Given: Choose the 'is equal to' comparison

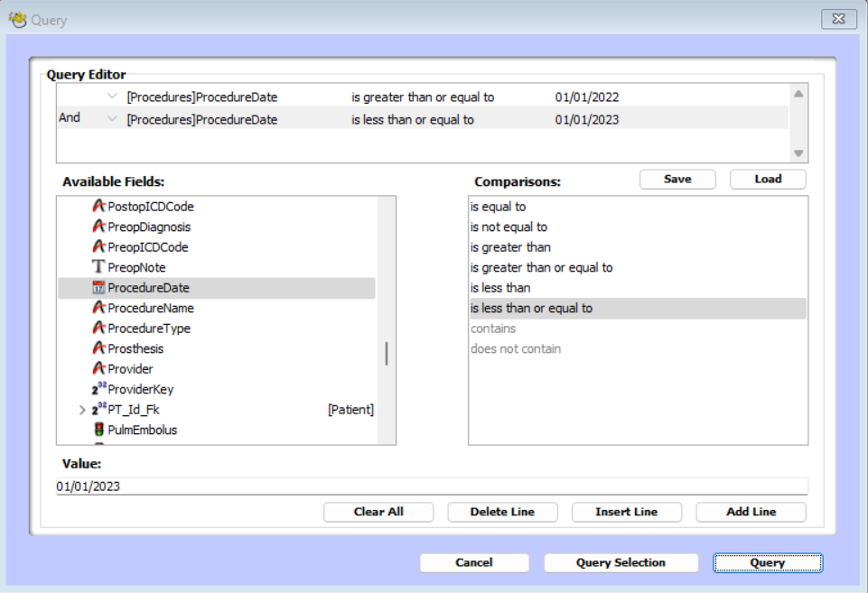Looking at the screenshot, I should click(638, 207).
